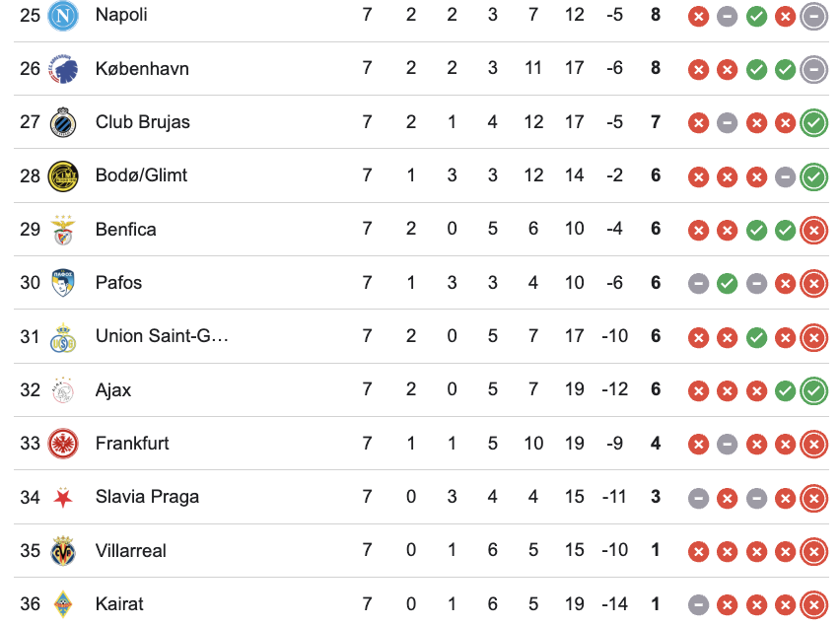The image size is (840, 625).
Task: Open the Kairat team name link
Action: click(119, 604)
